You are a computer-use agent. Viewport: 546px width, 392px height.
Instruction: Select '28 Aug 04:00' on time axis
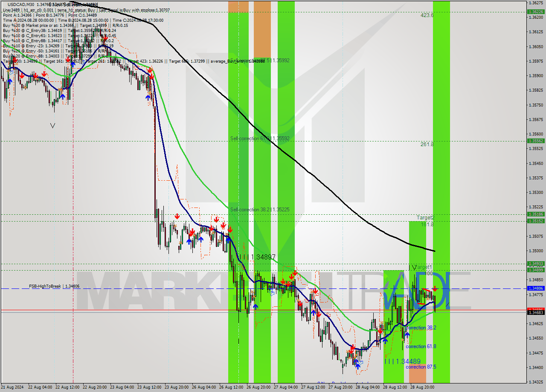coord(369,387)
